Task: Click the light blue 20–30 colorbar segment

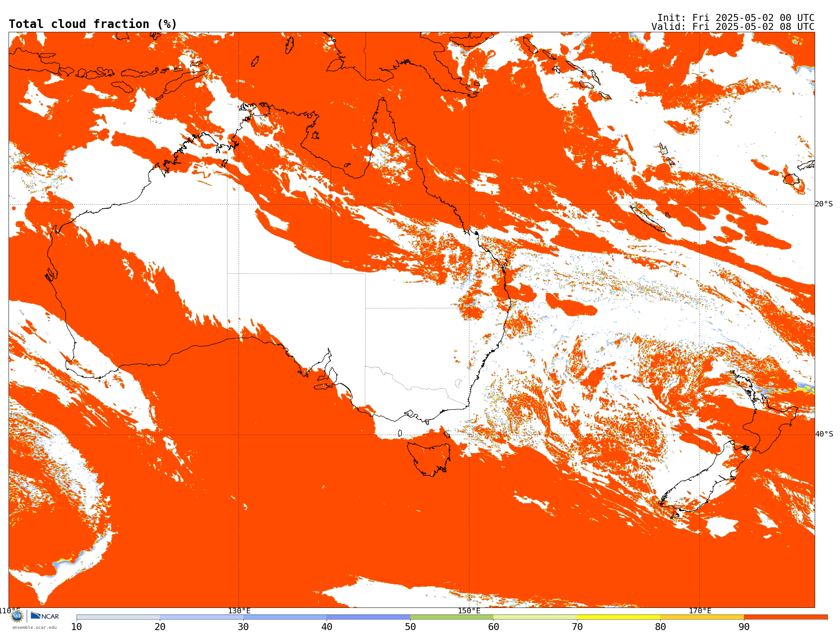Action: click(x=201, y=617)
